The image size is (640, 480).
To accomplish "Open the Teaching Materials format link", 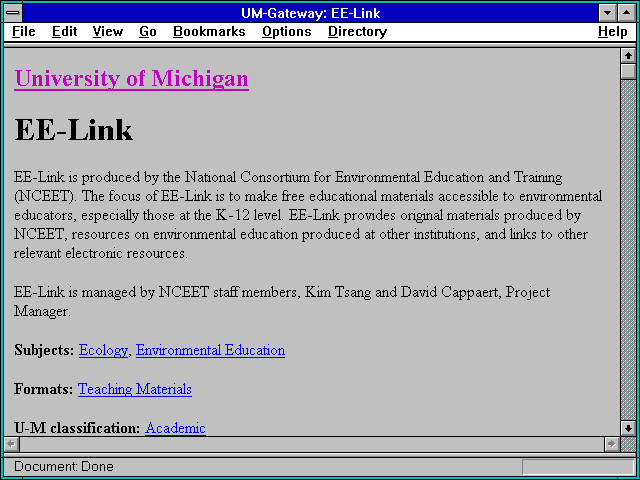I will [x=135, y=389].
